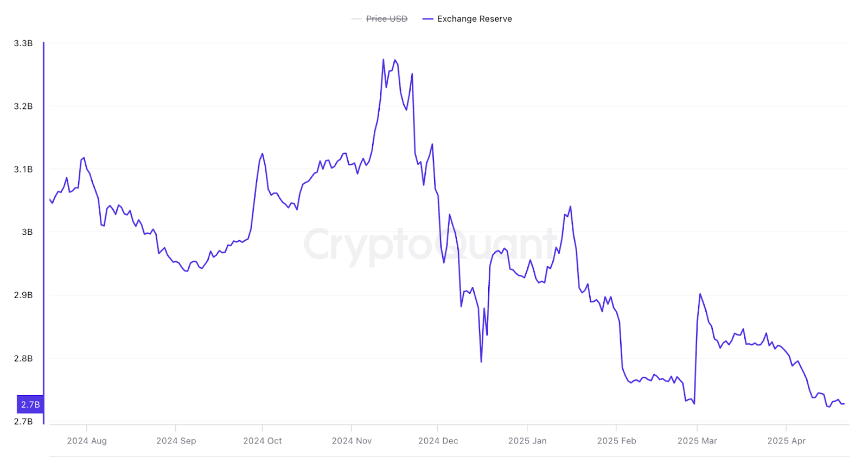Click the CryptoQuant watermark in chart center
868x457 pixels.
[x=431, y=245]
